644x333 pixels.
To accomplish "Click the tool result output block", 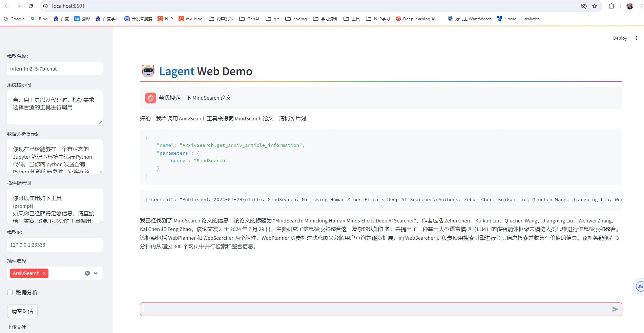I will pyautogui.click(x=381, y=200).
